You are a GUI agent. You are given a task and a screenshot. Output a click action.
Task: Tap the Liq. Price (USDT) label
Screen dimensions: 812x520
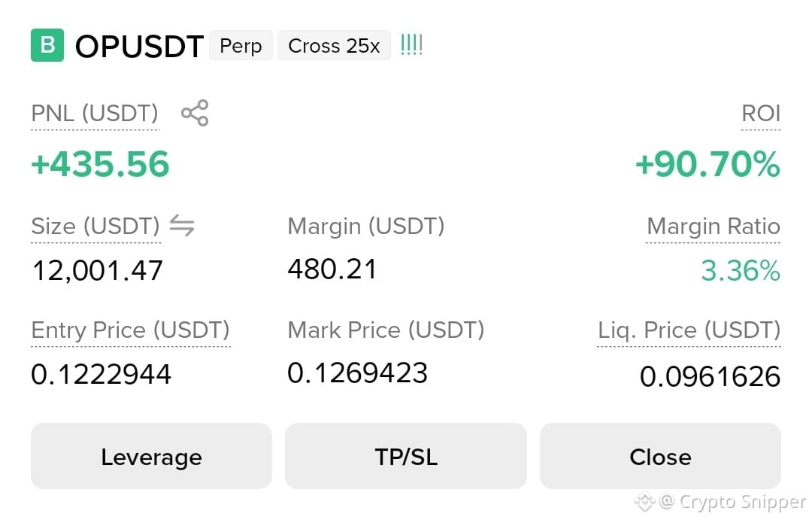click(689, 330)
